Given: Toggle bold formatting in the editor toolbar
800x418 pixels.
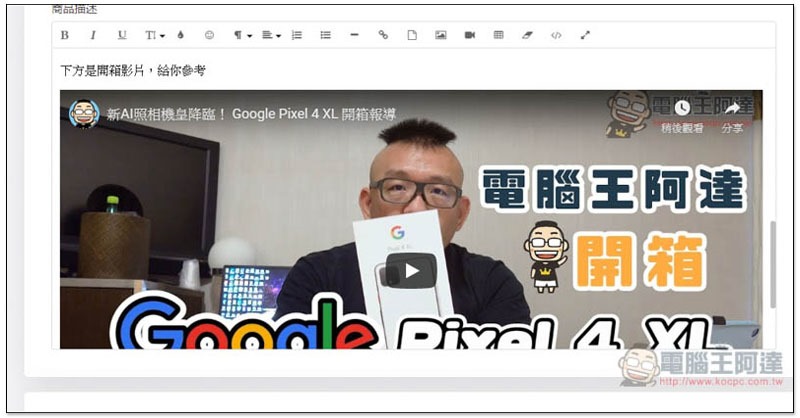Looking at the screenshot, I should pyautogui.click(x=65, y=35).
